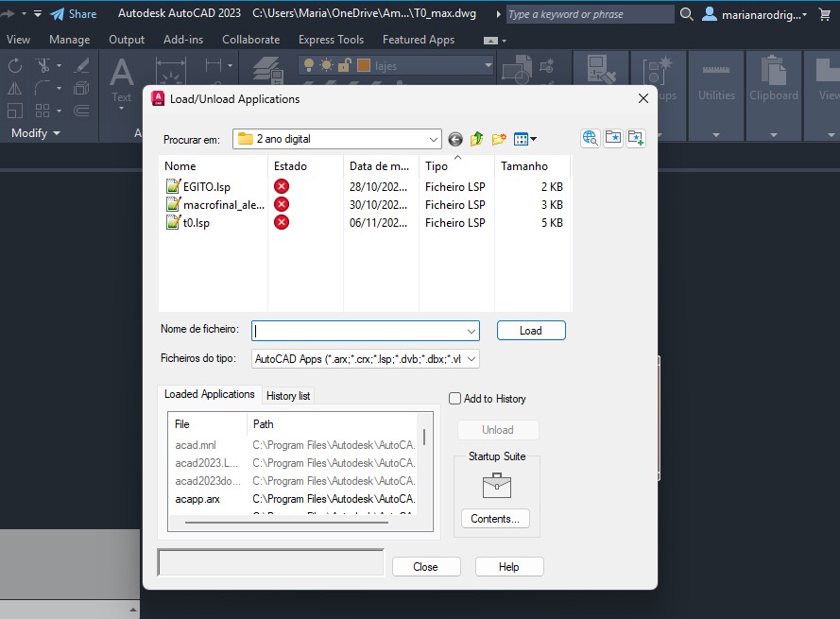Click the Add to Favorites icon

(x=635, y=138)
